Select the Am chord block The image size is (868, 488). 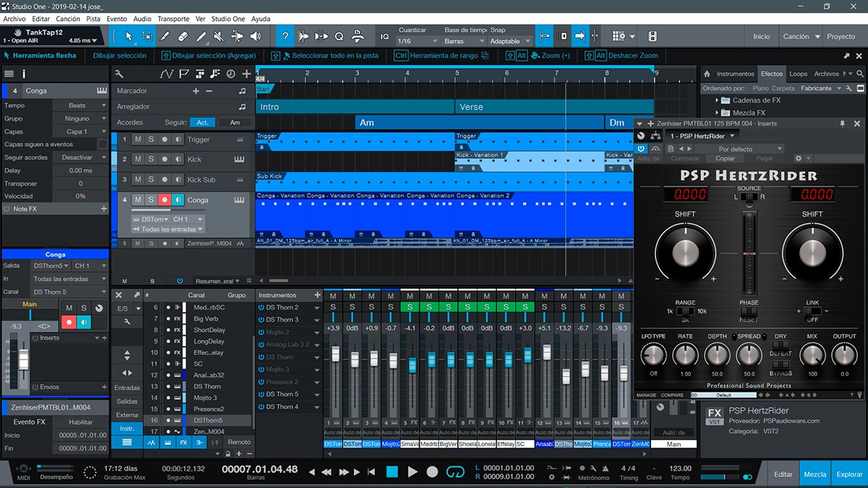[x=480, y=123]
